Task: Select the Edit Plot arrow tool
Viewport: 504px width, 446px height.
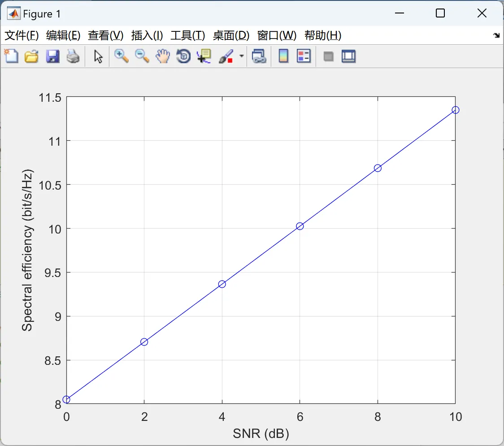Action: (98, 56)
